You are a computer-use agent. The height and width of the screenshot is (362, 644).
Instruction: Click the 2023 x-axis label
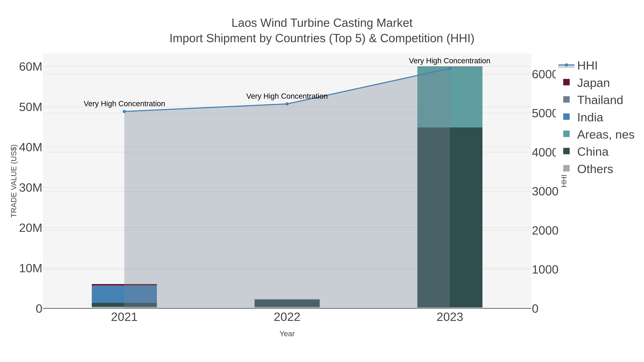[450, 317]
